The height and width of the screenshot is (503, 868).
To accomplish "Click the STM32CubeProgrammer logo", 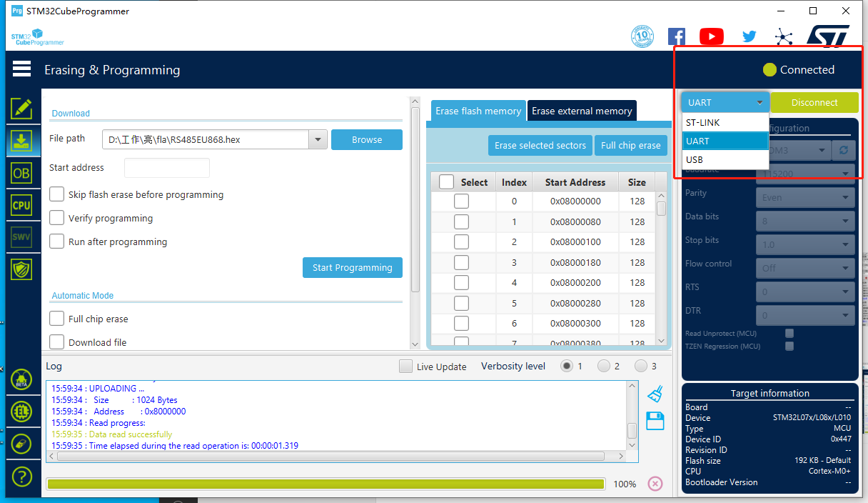I will tap(37, 37).
